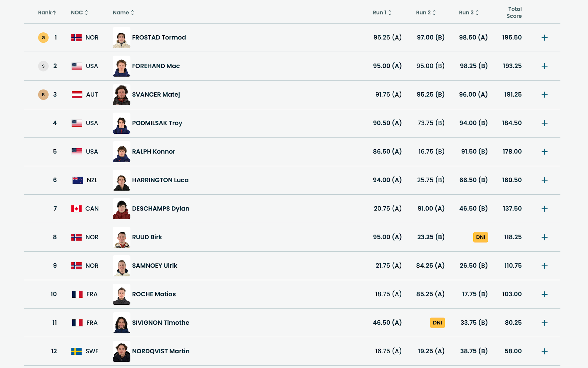This screenshot has height=368, width=588.
Task: Click DNI badge in RUUD Birk row
Action: tap(480, 237)
